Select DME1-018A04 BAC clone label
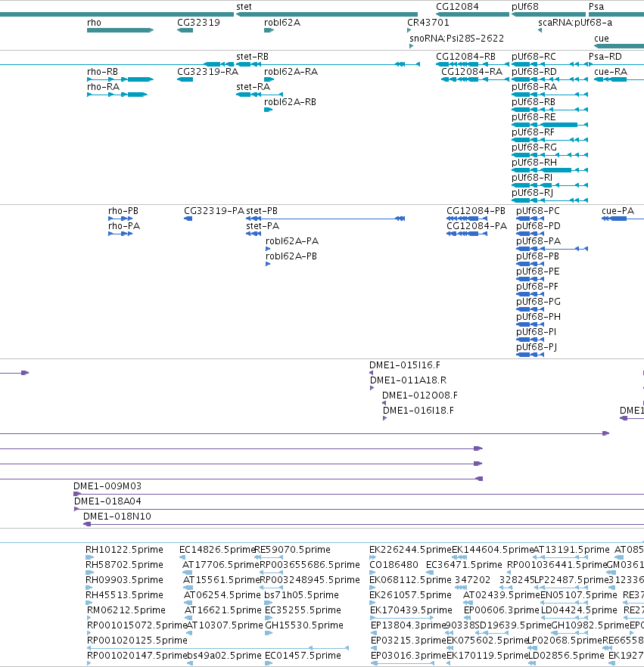This screenshot has width=644, height=667. tap(107, 501)
